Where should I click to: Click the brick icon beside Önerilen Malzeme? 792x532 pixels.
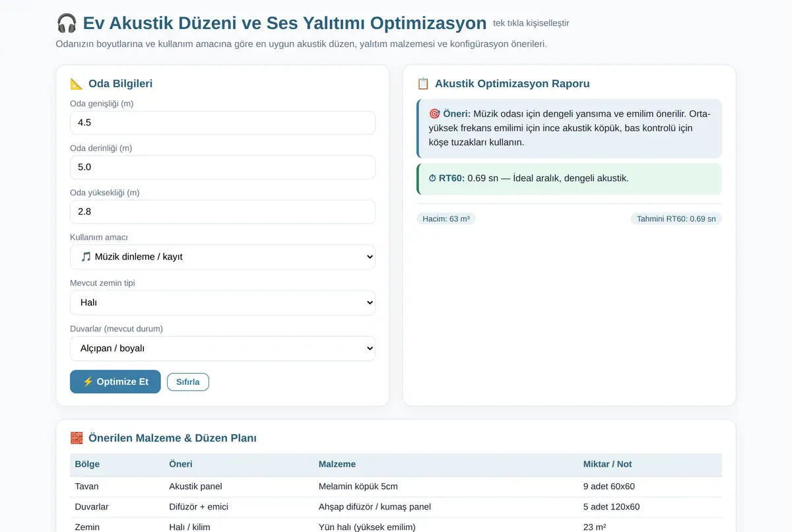77,438
